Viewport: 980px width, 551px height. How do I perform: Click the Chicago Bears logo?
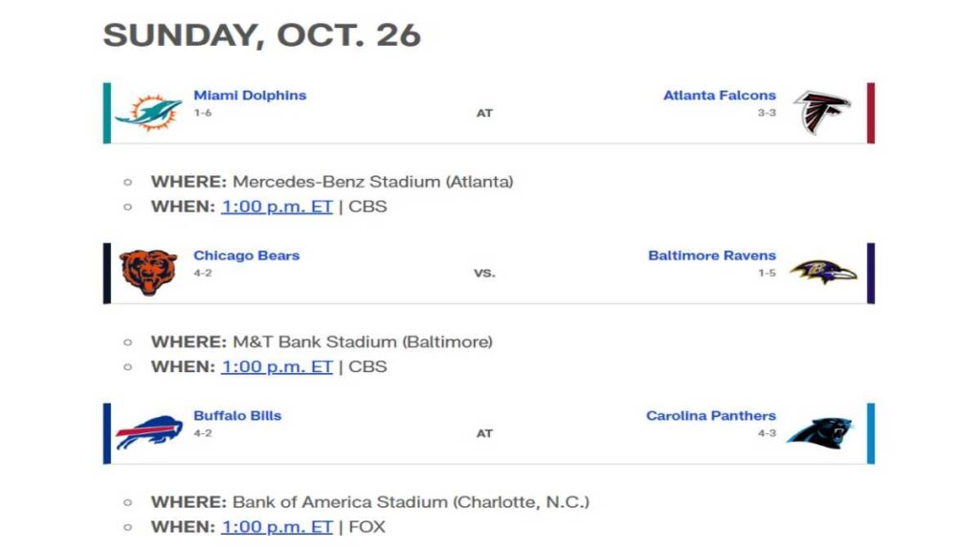tap(148, 273)
